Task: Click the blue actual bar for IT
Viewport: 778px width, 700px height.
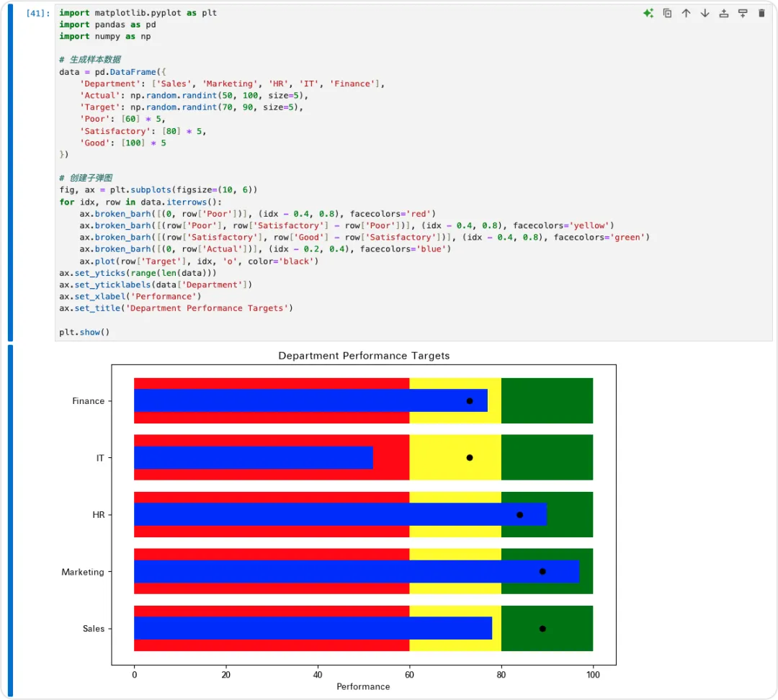Action: coord(254,458)
